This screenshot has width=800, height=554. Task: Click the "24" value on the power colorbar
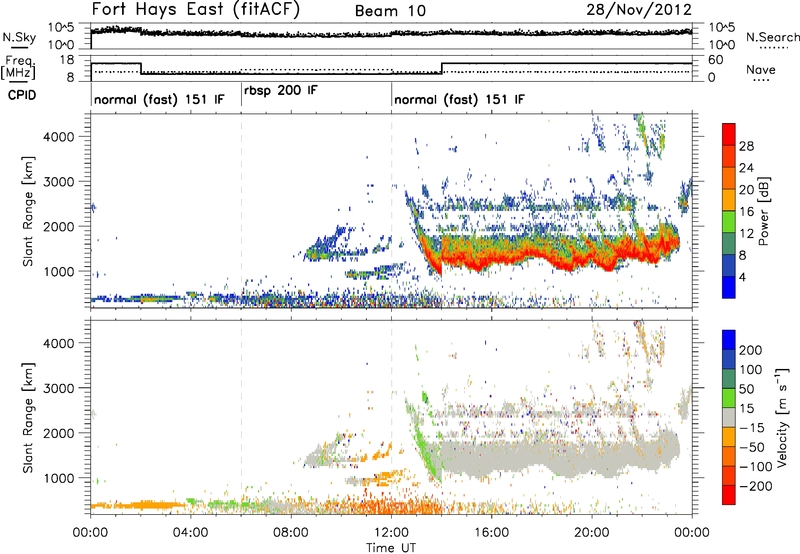(746, 168)
